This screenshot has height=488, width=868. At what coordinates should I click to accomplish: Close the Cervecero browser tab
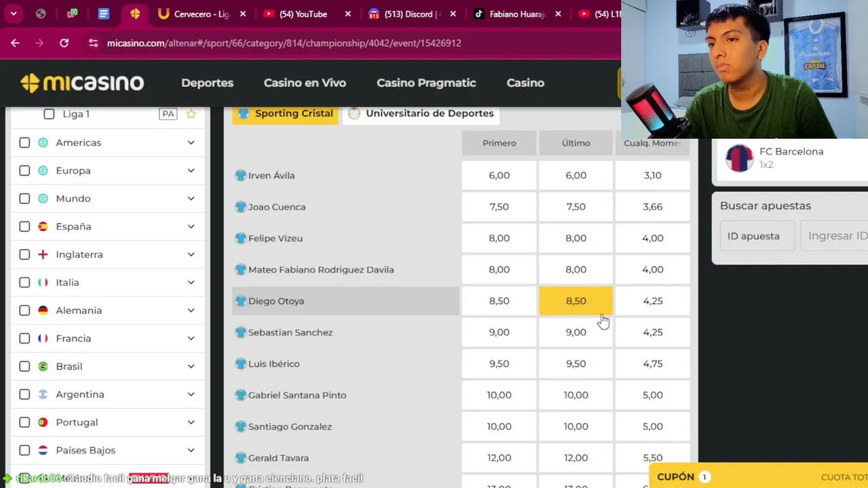point(243,14)
